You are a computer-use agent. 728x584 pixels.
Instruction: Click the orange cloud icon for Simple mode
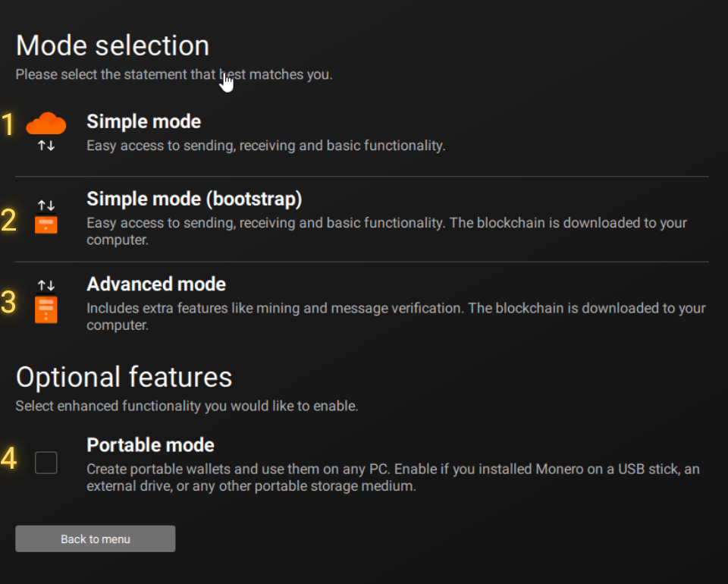pos(46,123)
